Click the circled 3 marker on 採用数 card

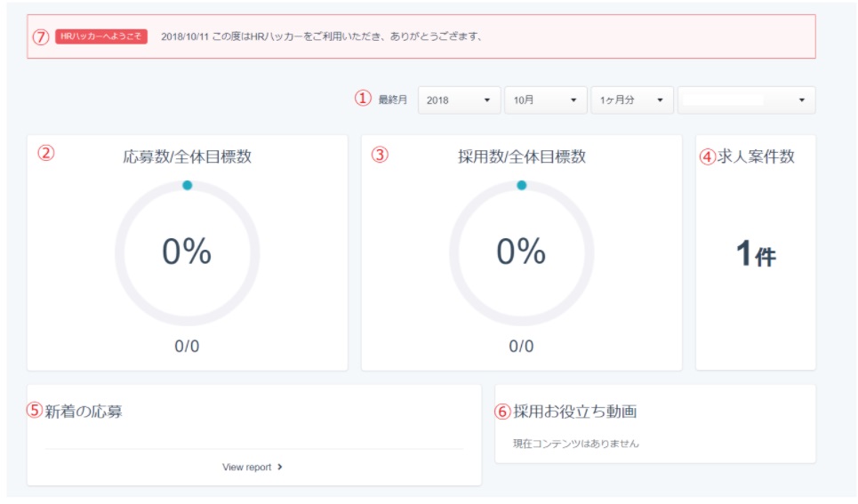point(380,154)
